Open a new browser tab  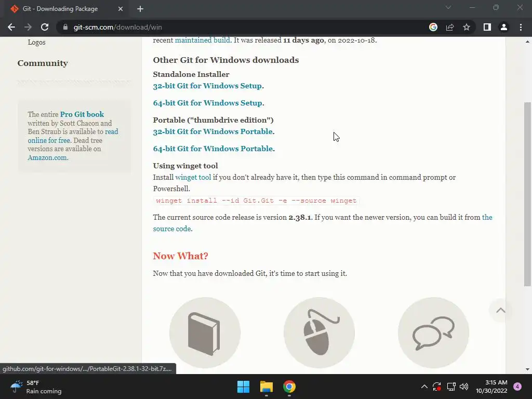click(x=140, y=9)
